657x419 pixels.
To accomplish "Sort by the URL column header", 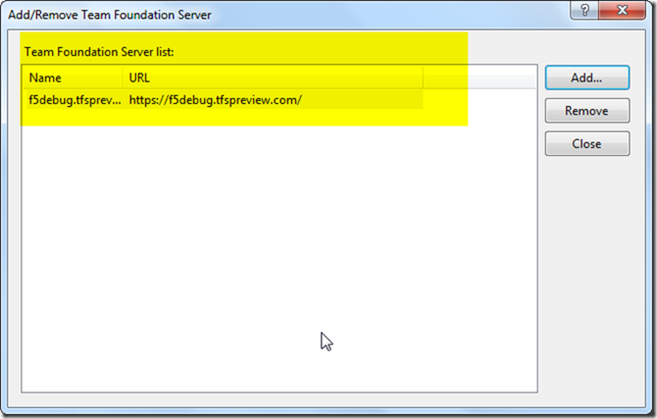I will 273,78.
